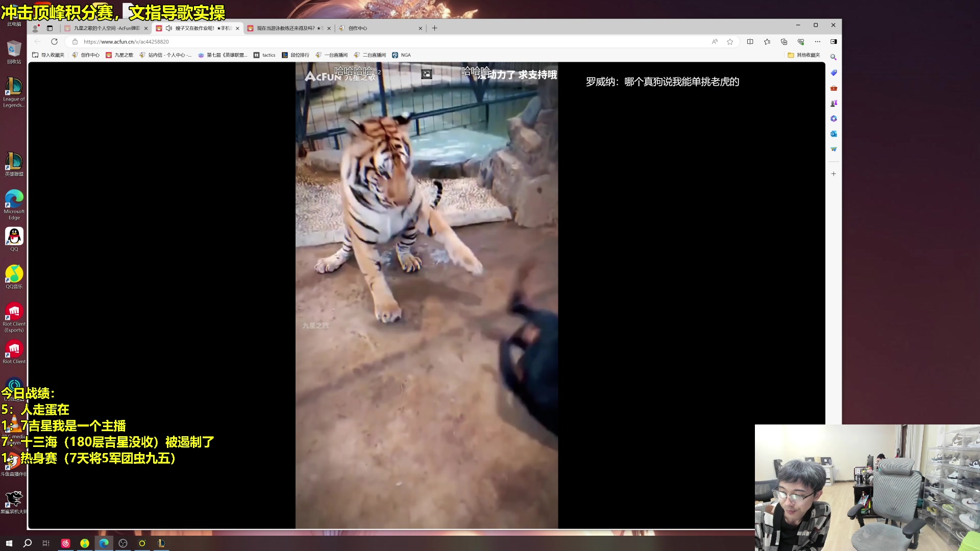Open the tactics bookmark

(x=264, y=55)
